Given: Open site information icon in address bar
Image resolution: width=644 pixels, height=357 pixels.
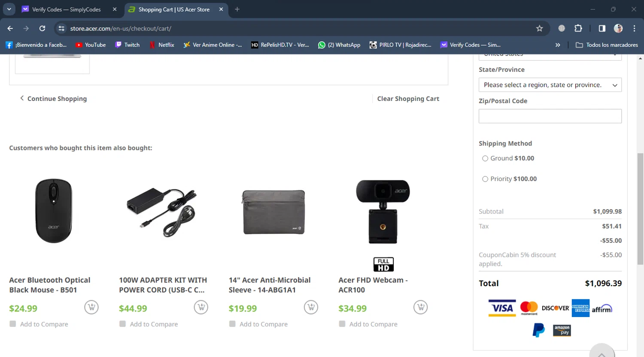Looking at the screenshot, I should pyautogui.click(x=61, y=28).
